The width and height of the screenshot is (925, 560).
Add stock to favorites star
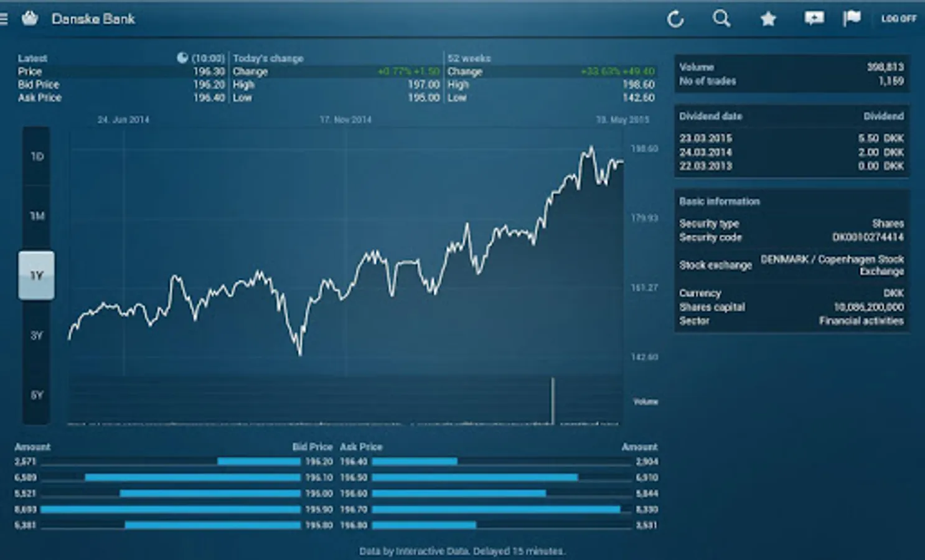pos(768,19)
